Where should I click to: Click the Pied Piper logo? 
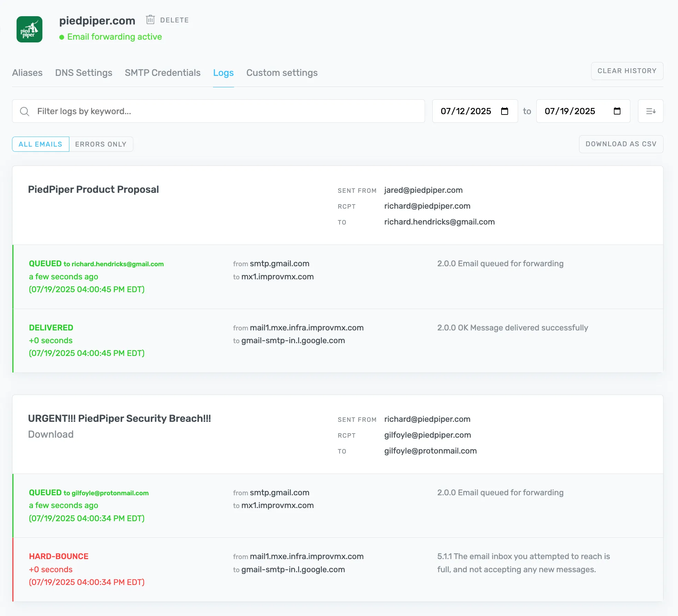pyautogui.click(x=30, y=29)
